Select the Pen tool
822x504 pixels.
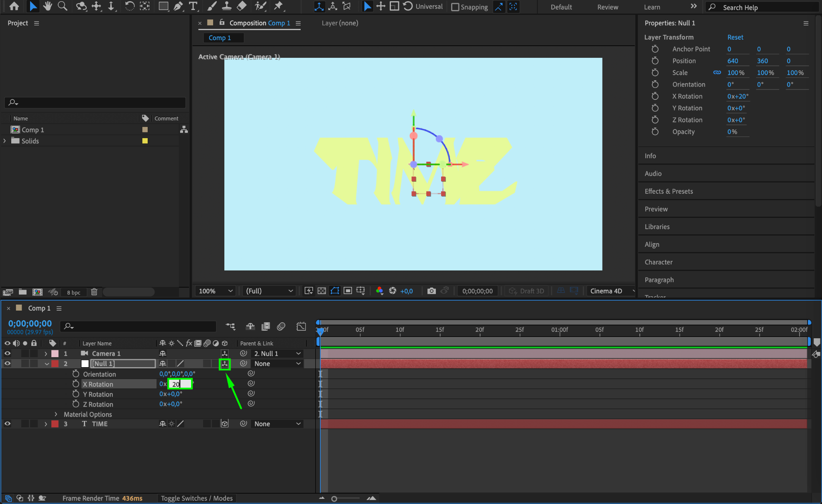click(x=178, y=6)
